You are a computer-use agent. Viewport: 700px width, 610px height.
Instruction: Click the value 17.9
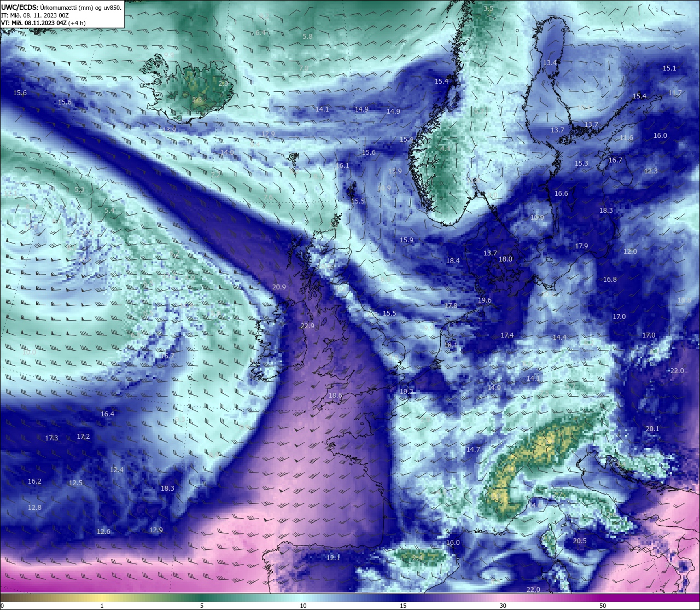[x=581, y=246]
